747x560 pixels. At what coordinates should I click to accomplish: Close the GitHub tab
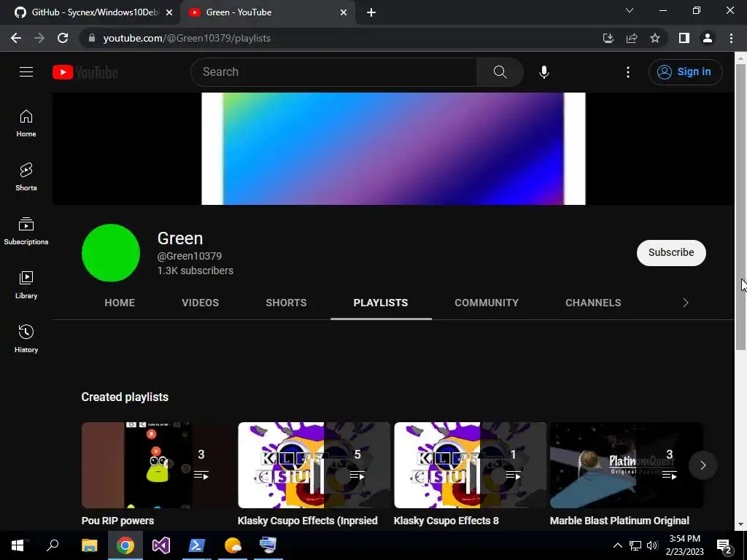click(x=169, y=12)
